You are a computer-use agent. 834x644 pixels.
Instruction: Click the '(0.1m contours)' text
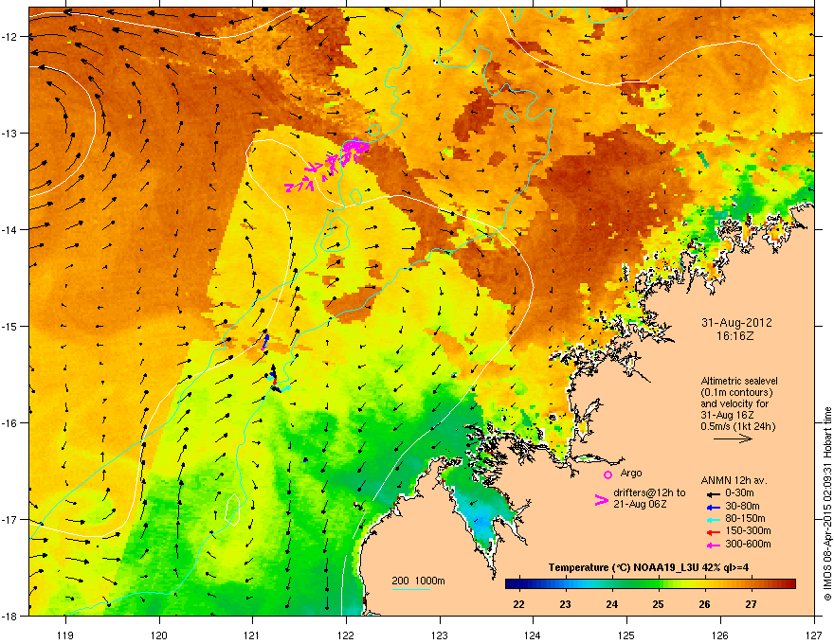[x=736, y=393]
